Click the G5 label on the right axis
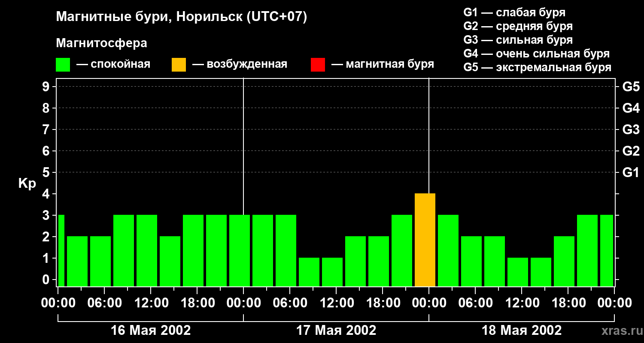Image resolution: width=644 pixels, height=343 pixels. point(631,87)
